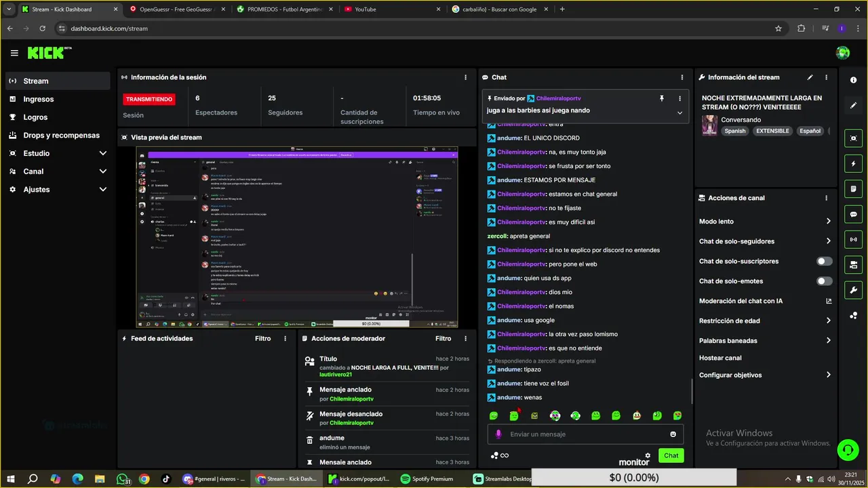Open the emoji picker in the message box
This screenshot has width=868, height=488.
click(673, 434)
